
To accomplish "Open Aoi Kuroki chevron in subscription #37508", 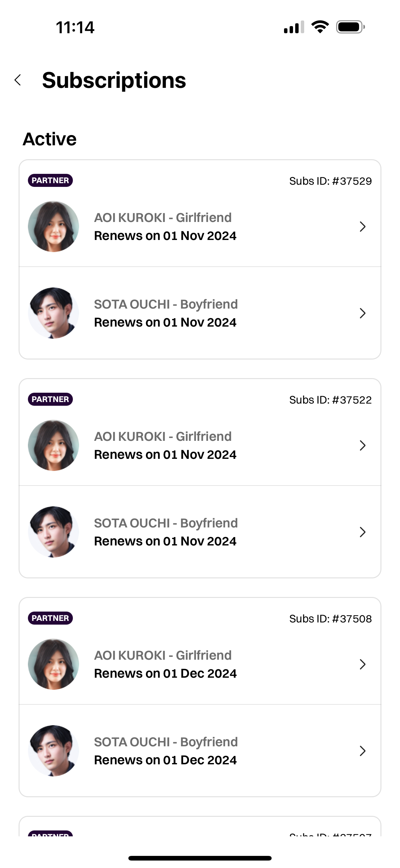I will [362, 664].
